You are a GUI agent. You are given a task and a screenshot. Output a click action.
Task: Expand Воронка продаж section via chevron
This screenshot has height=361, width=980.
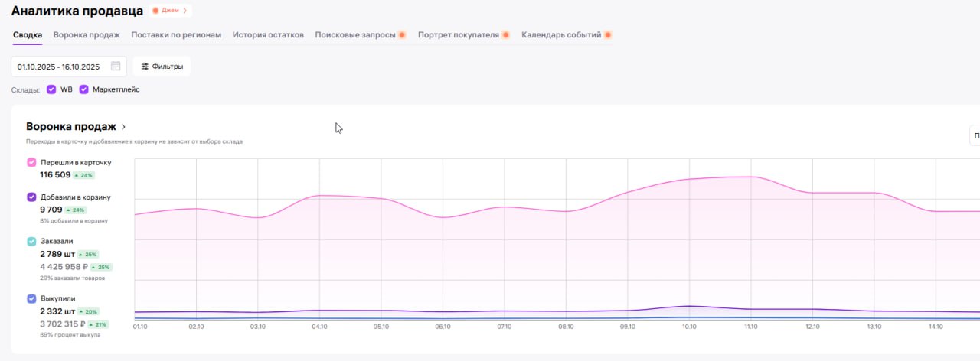pos(123,127)
